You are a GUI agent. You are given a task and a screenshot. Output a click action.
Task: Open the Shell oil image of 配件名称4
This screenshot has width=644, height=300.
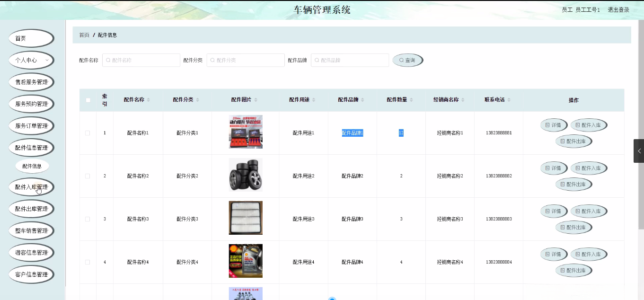(246, 261)
